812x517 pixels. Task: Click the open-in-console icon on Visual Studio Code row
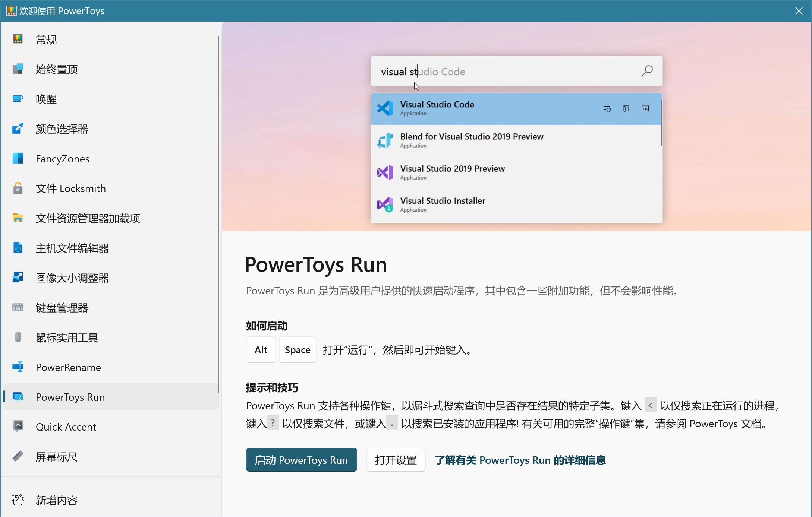645,108
